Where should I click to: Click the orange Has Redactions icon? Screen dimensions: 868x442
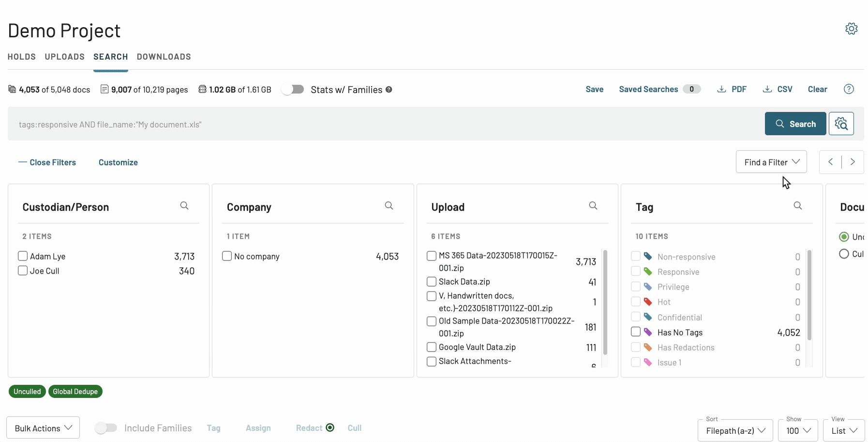[648, 347]
